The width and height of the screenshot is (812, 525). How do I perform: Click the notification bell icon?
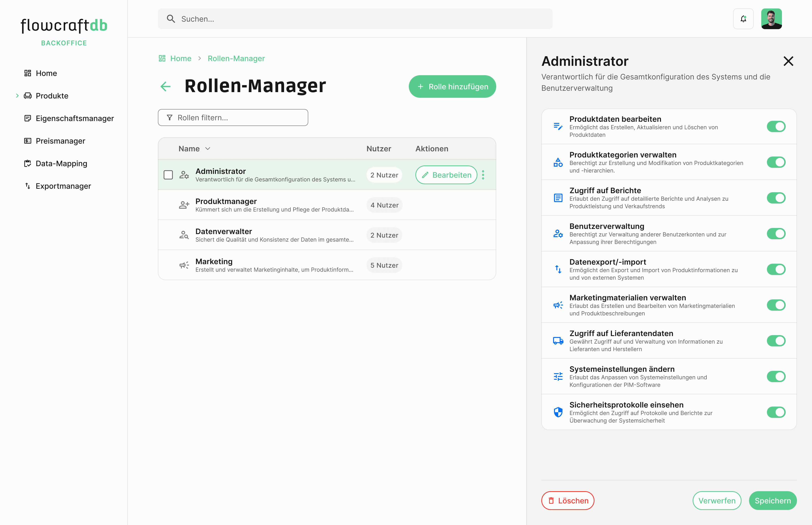click(743, 19)
